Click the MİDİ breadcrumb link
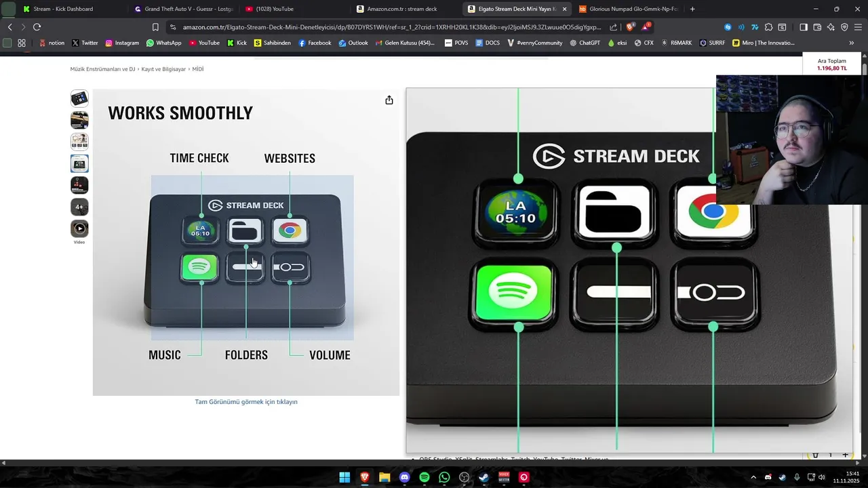 click(198, 69)
